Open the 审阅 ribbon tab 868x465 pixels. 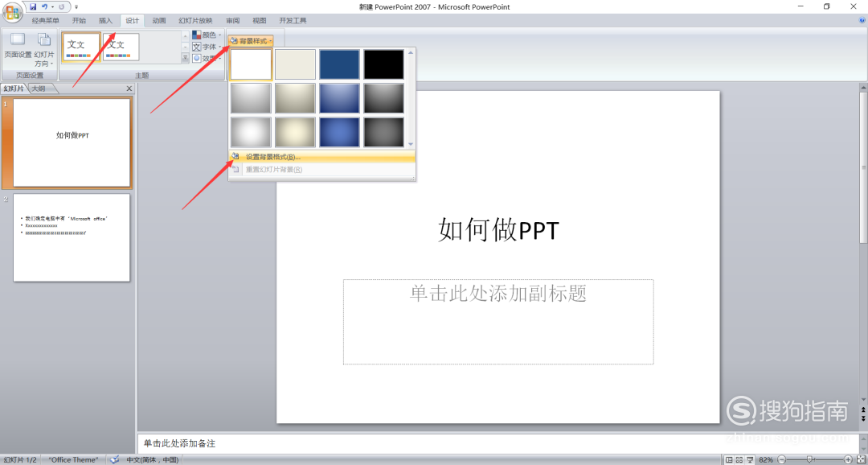click(232, 21)
